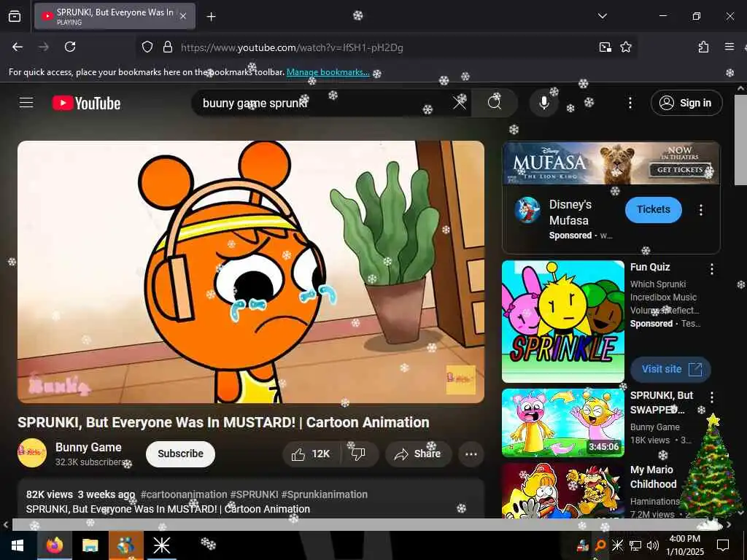Open File Explorer from taskbar
This screenshot has width=747, height=560.
90,545
